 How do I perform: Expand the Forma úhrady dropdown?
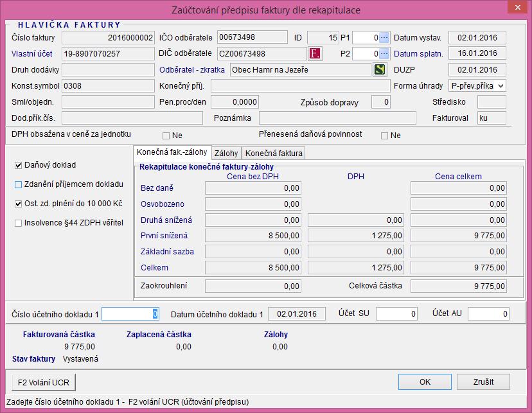(501, 86)
